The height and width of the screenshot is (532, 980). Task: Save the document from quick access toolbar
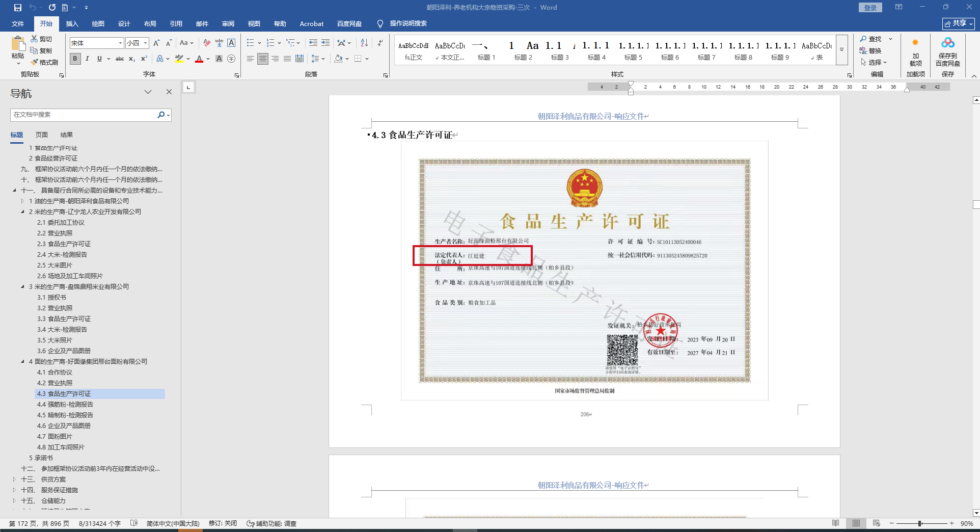18,8
